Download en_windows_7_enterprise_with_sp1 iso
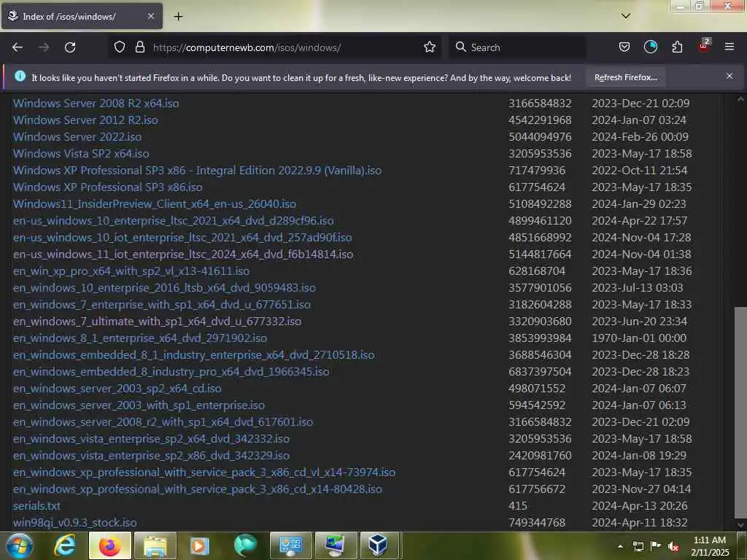Viewport: 747px width, 560px height. pos(162,304)
